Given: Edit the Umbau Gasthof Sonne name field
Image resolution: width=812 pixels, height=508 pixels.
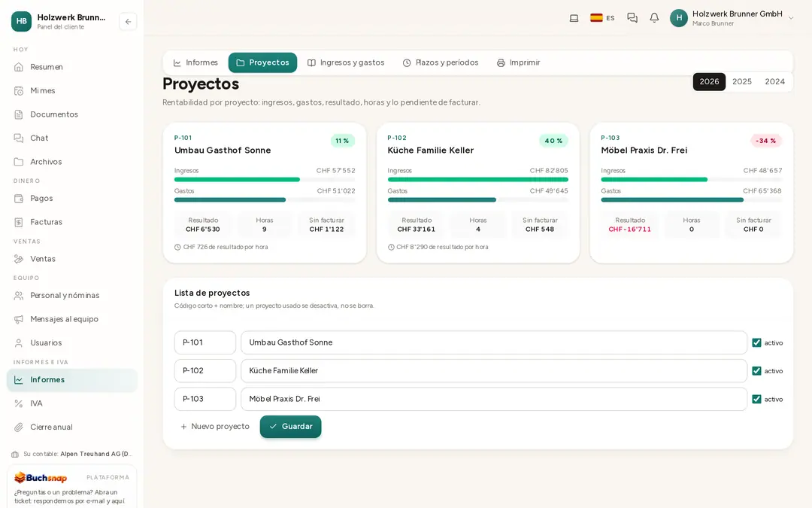Looking at the screenshot, I should click(494, 342).
